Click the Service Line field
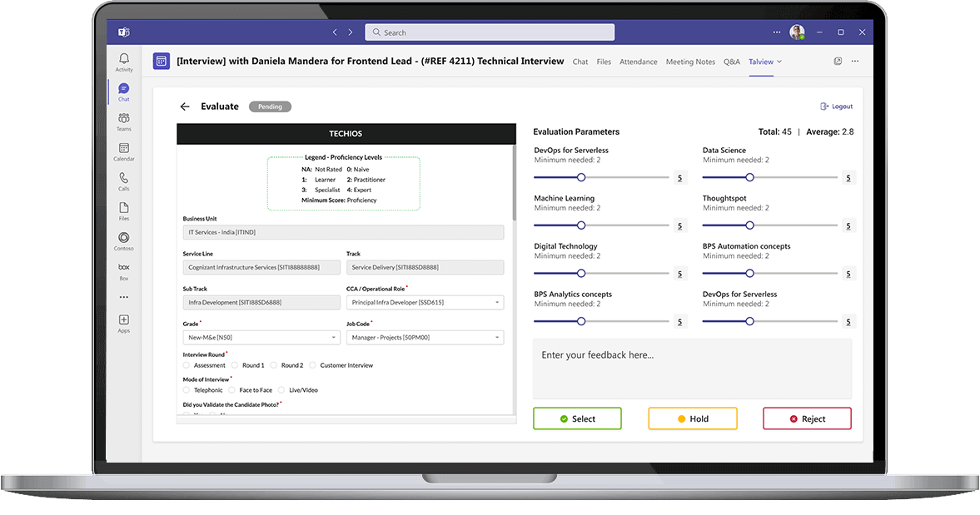980x515 pixels. [x=261, y=267]
